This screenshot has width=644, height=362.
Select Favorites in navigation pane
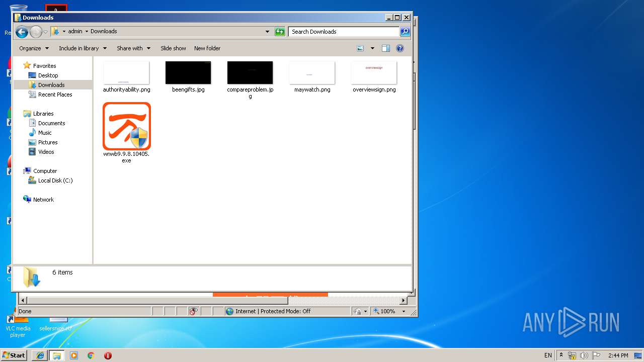coord(44,66)
